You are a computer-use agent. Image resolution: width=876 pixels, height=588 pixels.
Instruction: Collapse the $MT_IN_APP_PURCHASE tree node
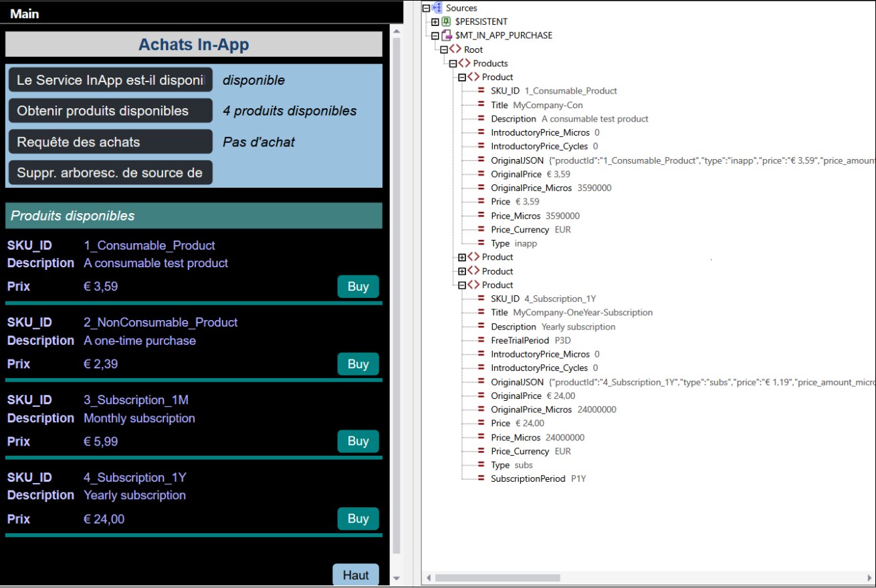click(x=435, y=35)
